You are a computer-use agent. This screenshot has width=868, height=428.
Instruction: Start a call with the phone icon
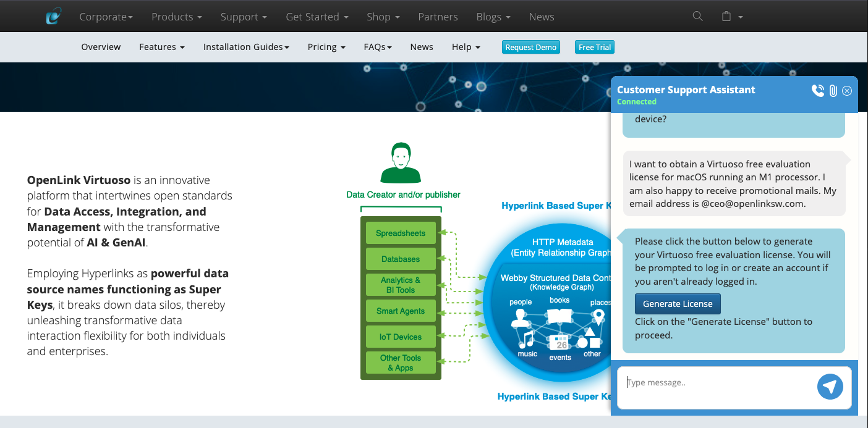[818, 91]
